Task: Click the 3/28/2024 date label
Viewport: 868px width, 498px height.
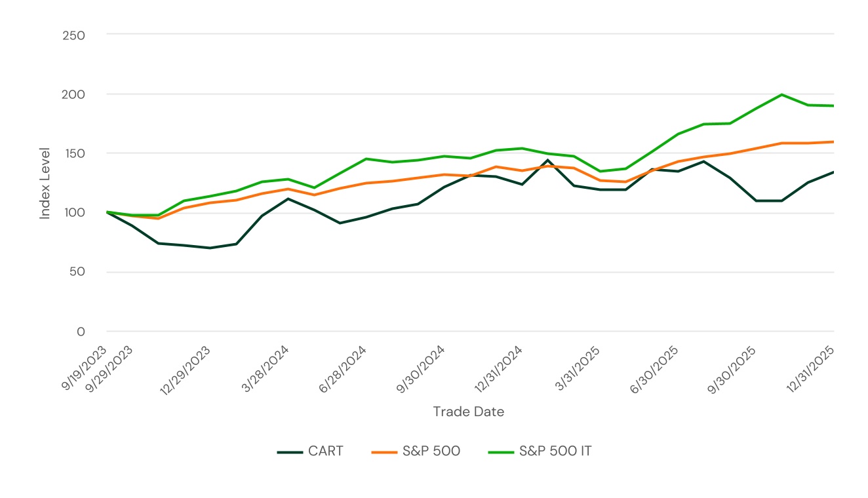Action: tap(266, 369)
